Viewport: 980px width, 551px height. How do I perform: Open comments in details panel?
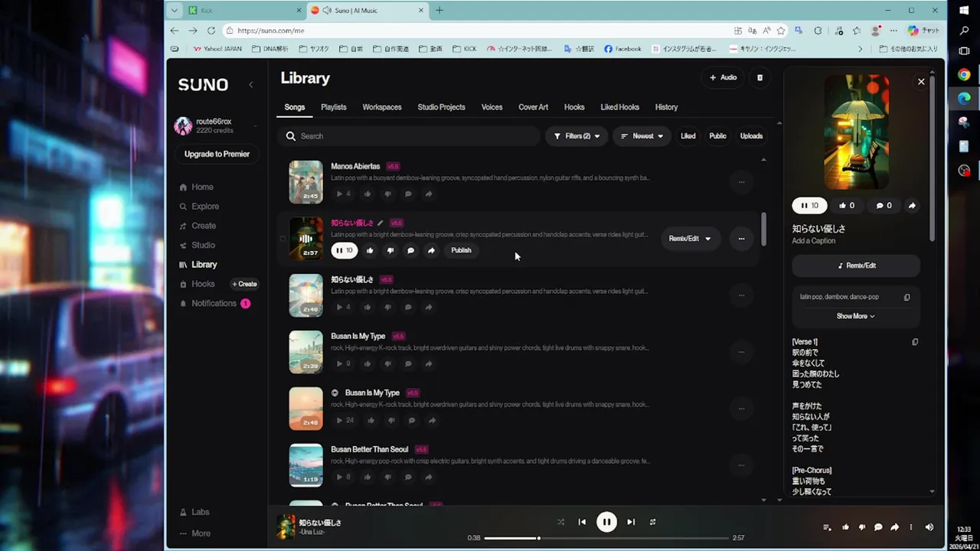click(884, 205)
